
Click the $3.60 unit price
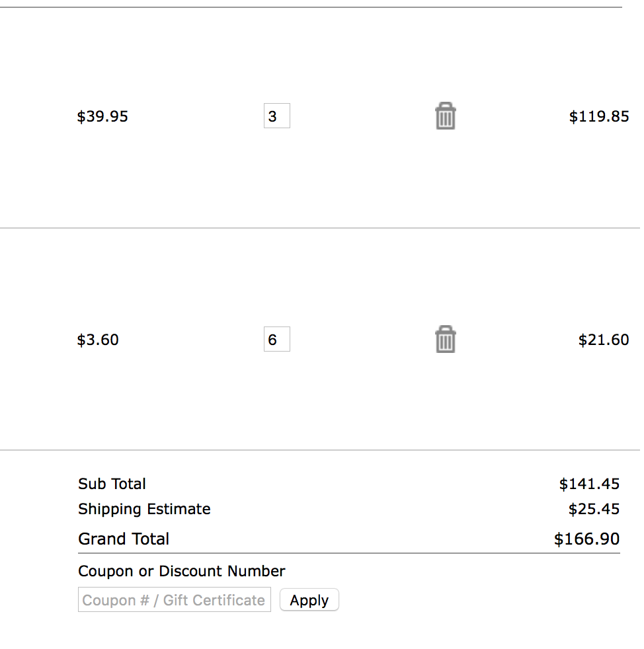tap(98, 340)
